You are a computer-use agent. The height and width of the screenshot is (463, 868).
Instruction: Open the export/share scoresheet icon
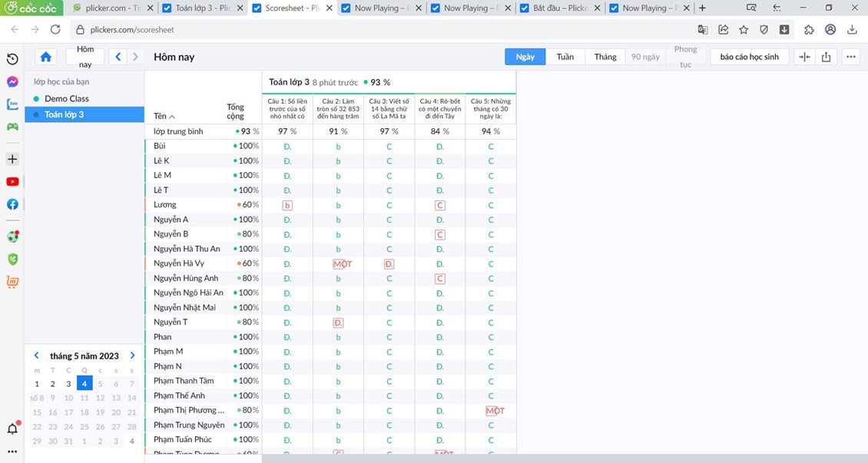coord(826,57)
